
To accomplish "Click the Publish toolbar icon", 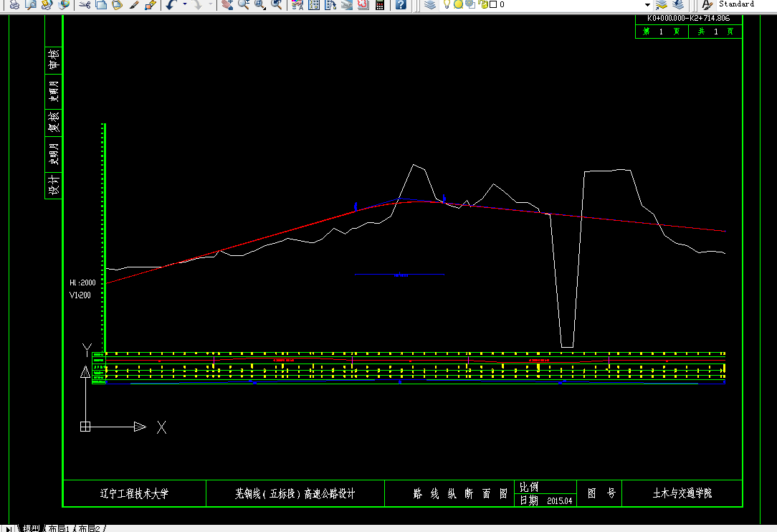I will 47,4.
